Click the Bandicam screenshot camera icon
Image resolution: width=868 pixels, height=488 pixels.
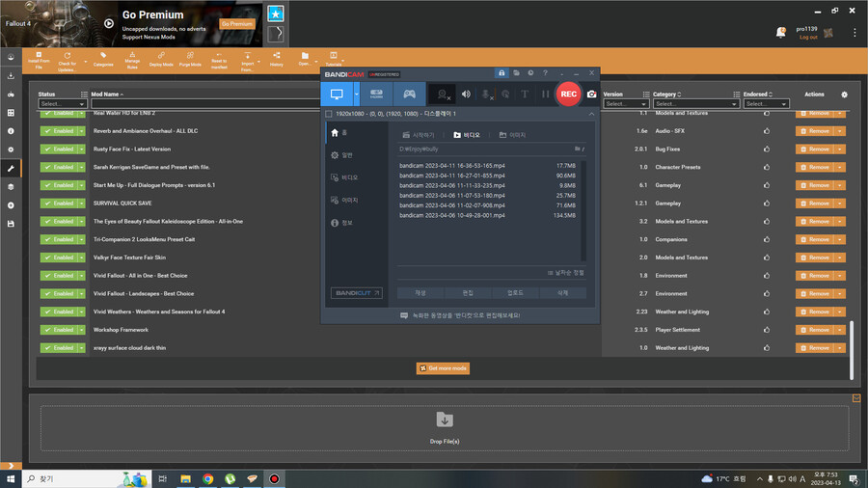(x=592, y=94)
